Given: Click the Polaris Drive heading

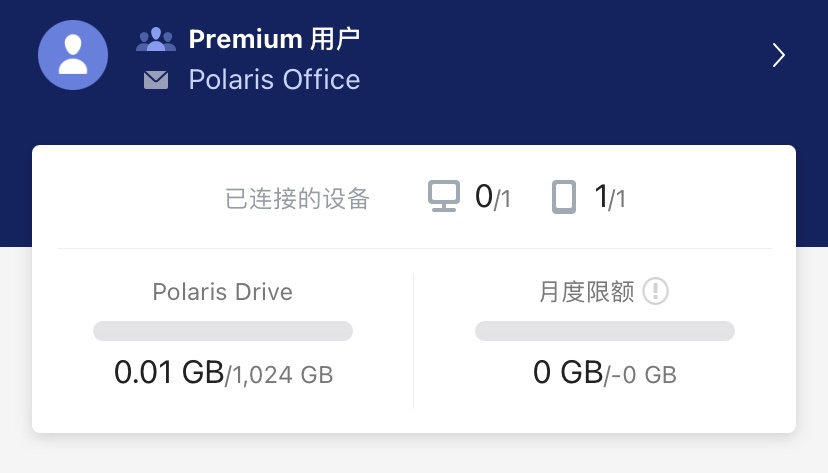Looking at the screenshot, I should (x=222, y=291).
